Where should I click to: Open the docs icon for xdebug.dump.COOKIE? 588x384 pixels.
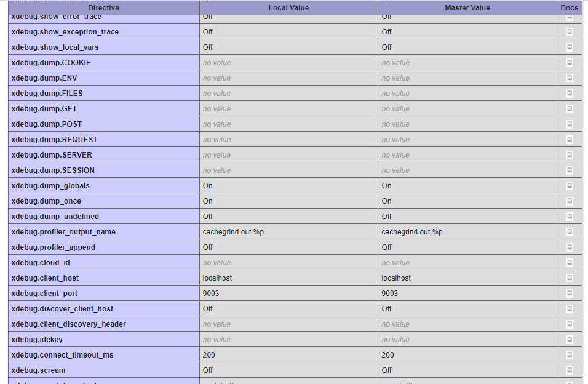pos(569,62)
